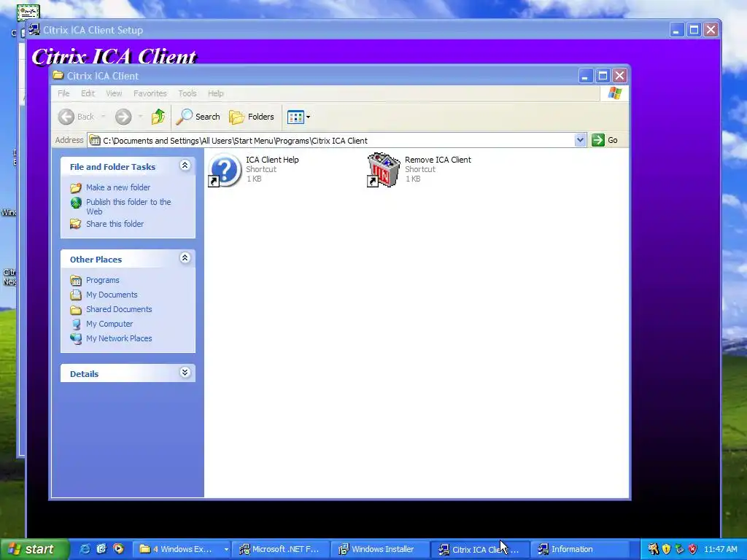
Task: Click the Share this folder icon
Action: (x=76, y=224)
